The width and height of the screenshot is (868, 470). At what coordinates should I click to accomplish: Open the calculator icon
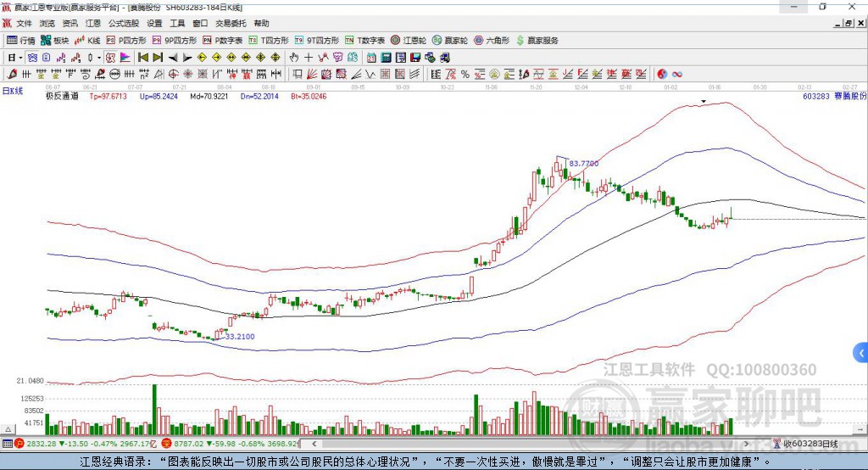pyautogui.click(x=387, y=58)
